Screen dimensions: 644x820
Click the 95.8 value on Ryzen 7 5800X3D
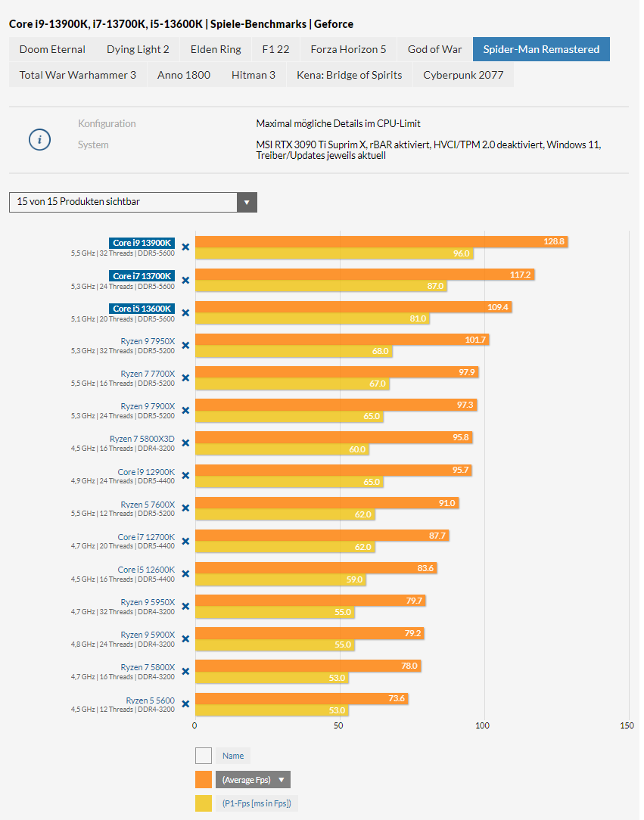(x=460, y=438)
